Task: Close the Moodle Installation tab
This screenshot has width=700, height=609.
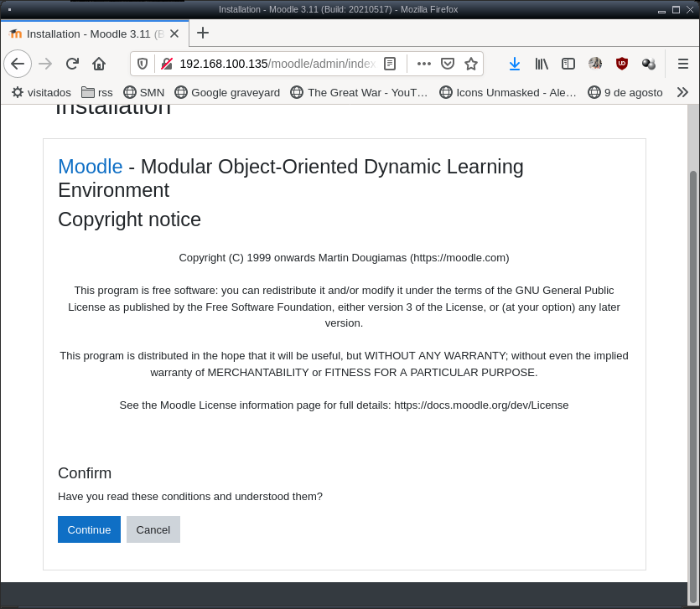Action: 174,34
